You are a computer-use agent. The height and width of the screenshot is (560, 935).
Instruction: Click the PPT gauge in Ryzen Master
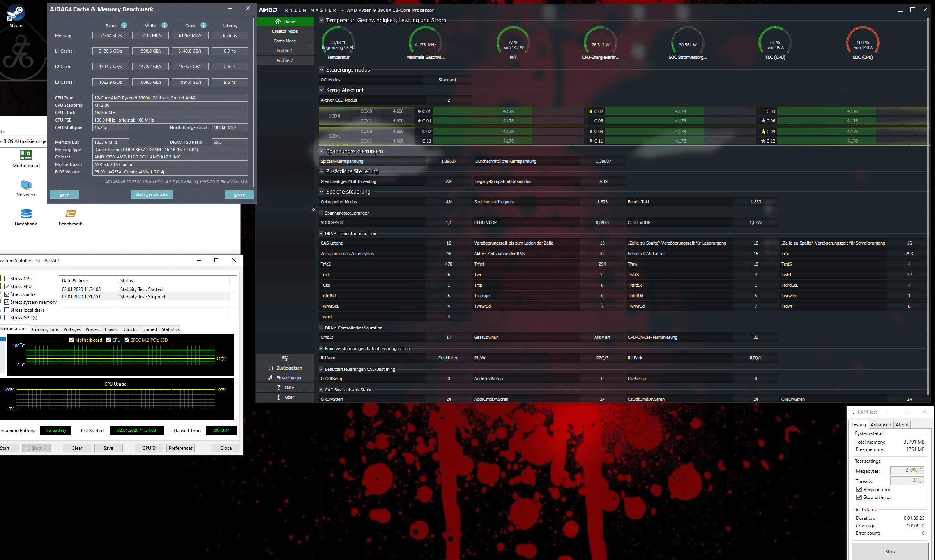click(513, 43)
